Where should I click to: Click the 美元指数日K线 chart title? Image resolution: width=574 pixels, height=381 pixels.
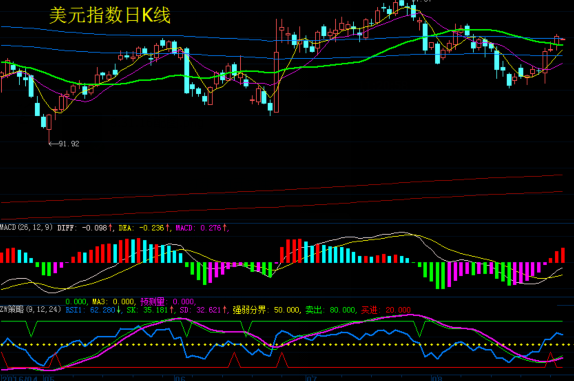click(x=110, y=15)
